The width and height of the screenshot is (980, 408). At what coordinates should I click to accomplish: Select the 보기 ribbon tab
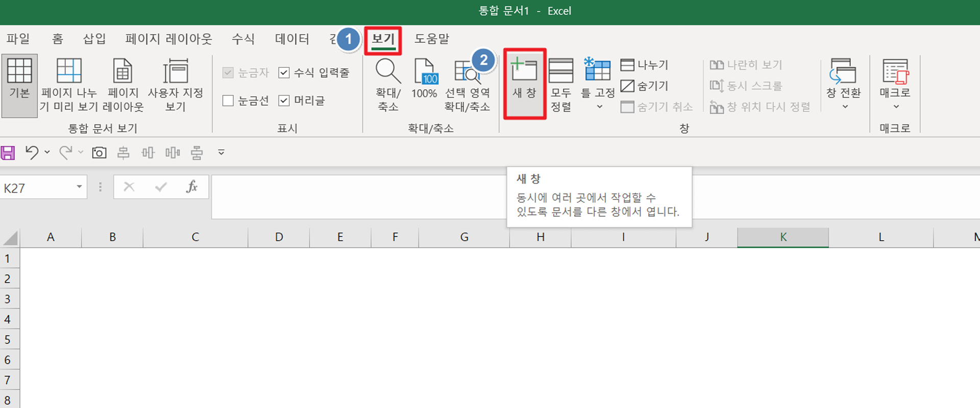(x=383, y=40)
